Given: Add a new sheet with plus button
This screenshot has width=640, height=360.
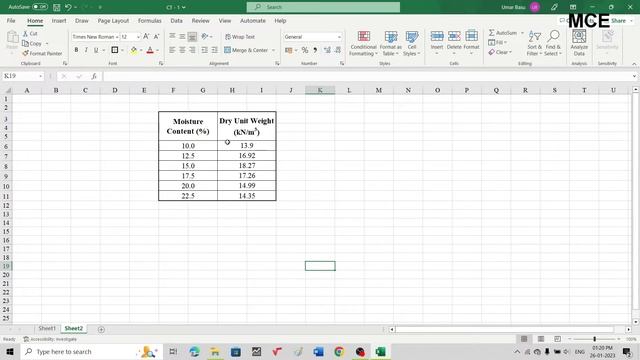Looking at the screenshot, I should [101, 329].
